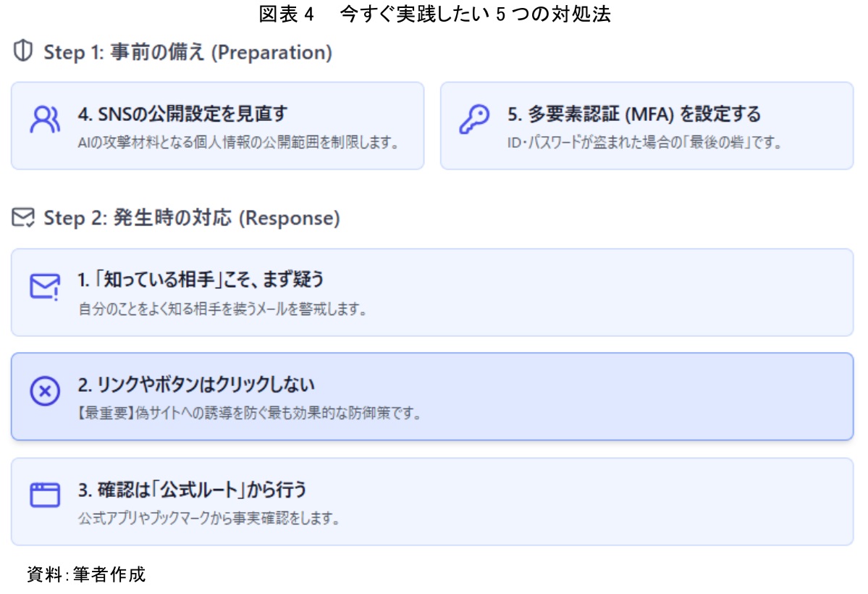Click the mail alert icon in card 1
Viewport: 868px width, 594px height.
(x=44, y=286)
